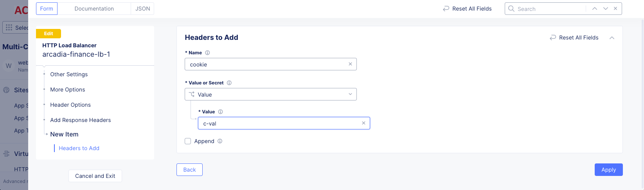Clear the c-val value field
Image resolution: width=644 pixels, height=190 pixels.
pos(363,123)
